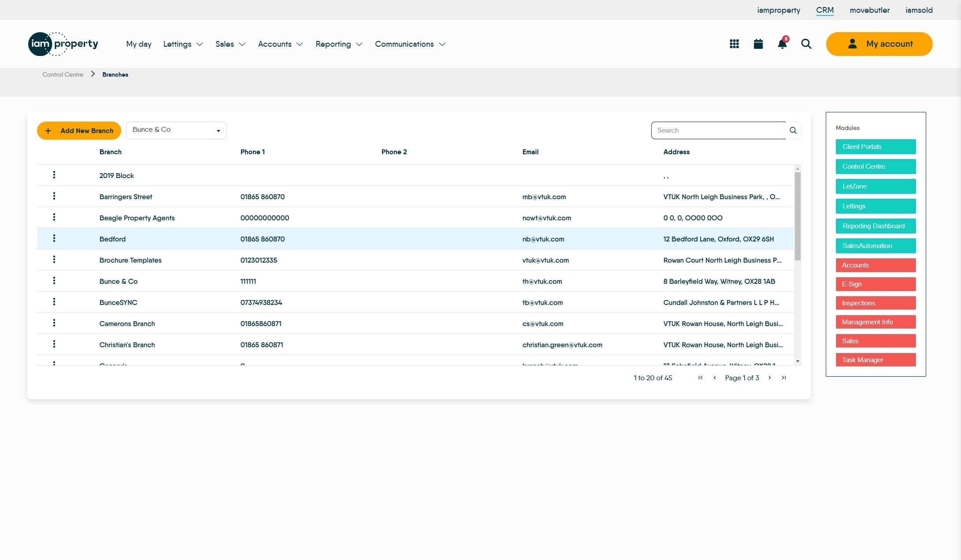This screenshot has height=560, width=961.
Task: Open three-dot menu for 2019 Block row
Action: tap(54, 175)
